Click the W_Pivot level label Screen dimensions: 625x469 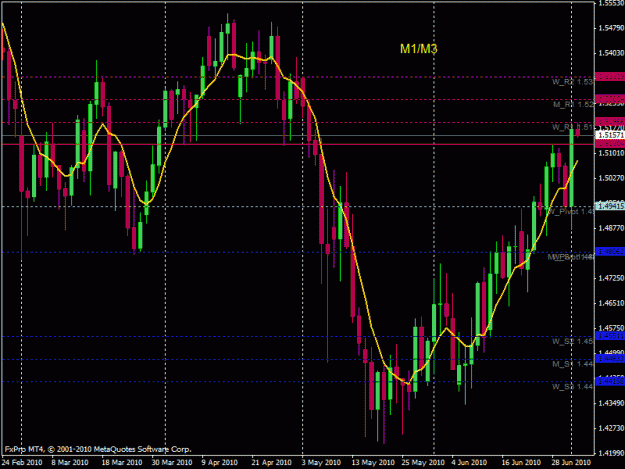570,211
